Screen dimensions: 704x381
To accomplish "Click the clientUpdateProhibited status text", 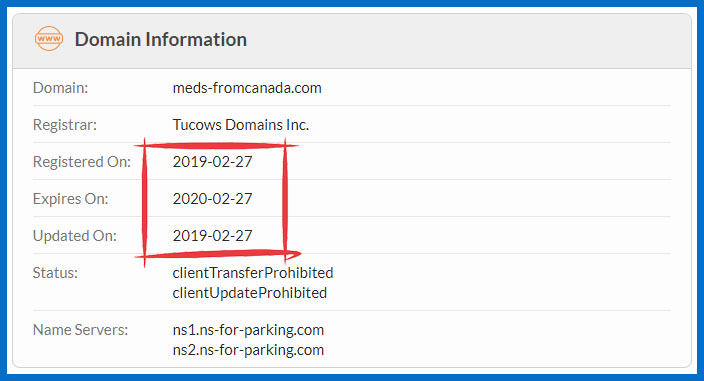I will coord(250,293).
